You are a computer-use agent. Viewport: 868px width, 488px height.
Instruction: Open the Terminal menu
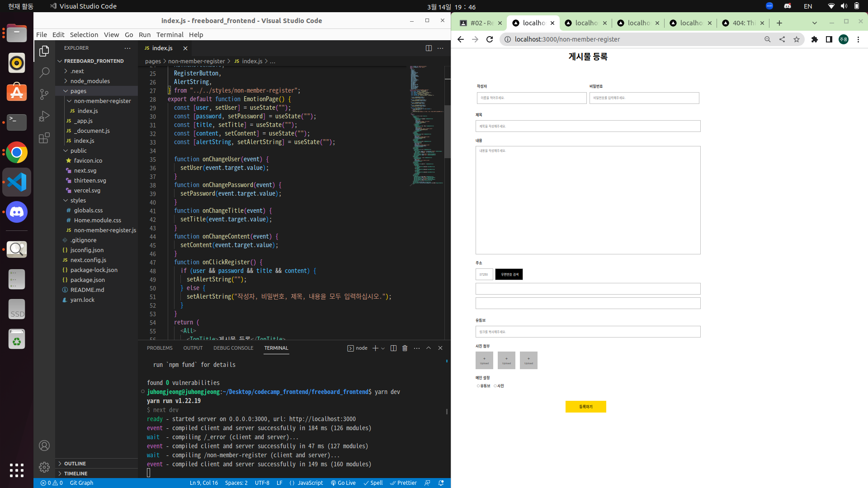coord(170,34)
